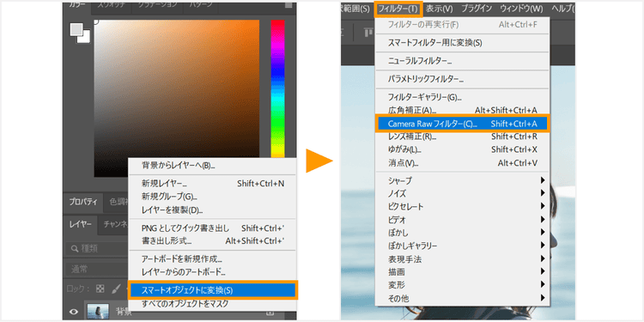Open the 表示(V) menu
Image resolution: width=644 pixels, height=322 pixels.
tap(439, 9)
